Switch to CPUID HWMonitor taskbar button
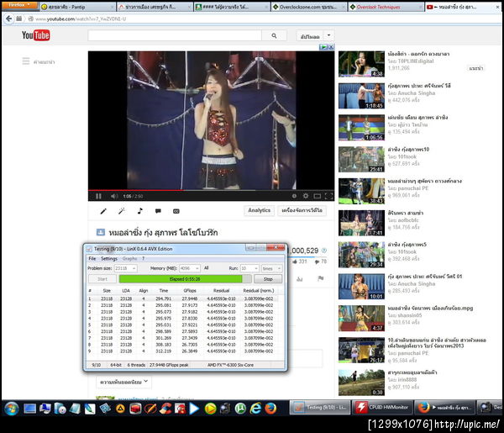This screenshot has width=504, height=433. [x=382, y=407]
